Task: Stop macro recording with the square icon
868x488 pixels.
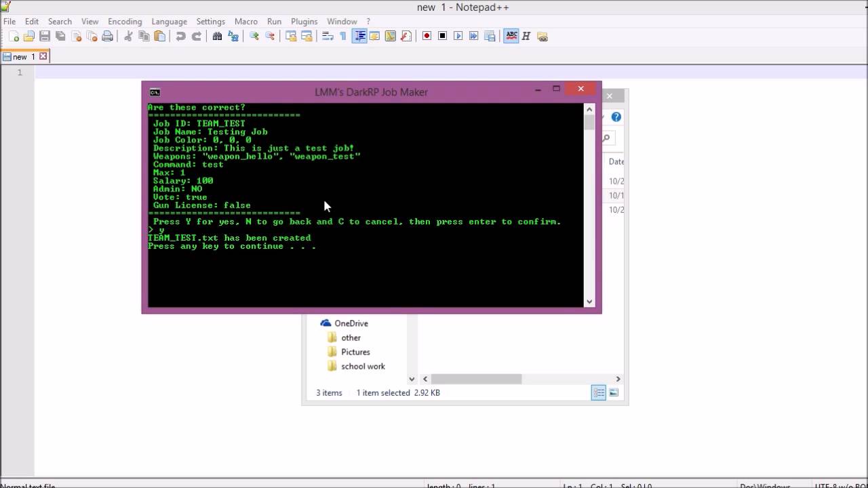Action: [x=442, y=37]
